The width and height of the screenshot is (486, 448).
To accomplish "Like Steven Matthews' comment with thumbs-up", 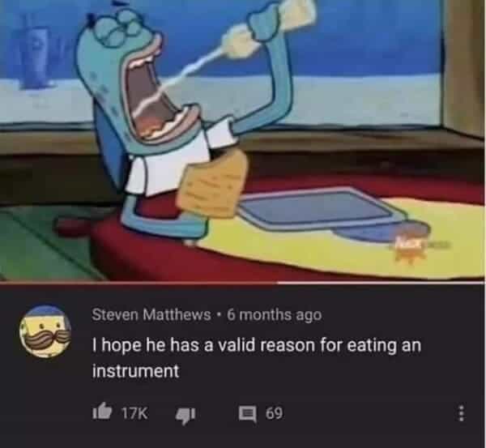I will coord(102,413).
